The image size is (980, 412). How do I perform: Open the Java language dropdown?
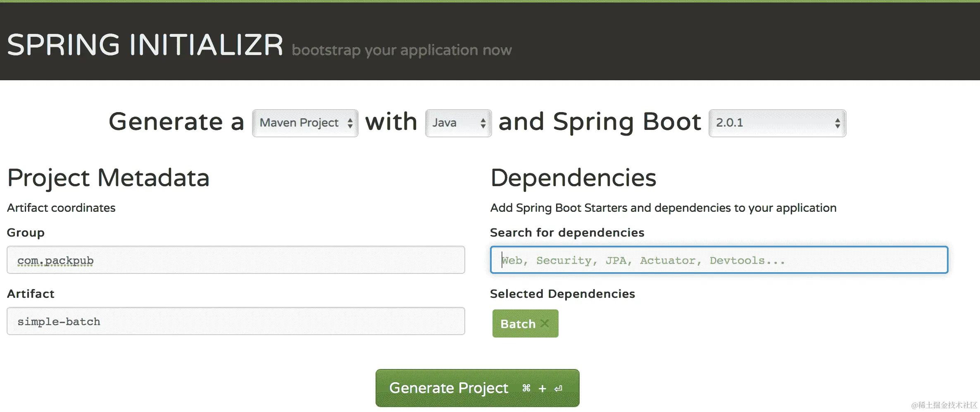[x=459, y=123]
